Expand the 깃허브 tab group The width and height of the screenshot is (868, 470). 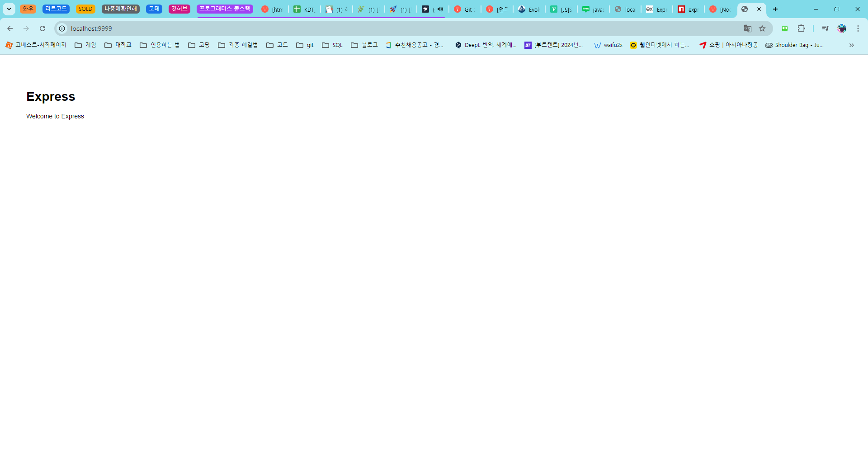(x=179, y=9)
